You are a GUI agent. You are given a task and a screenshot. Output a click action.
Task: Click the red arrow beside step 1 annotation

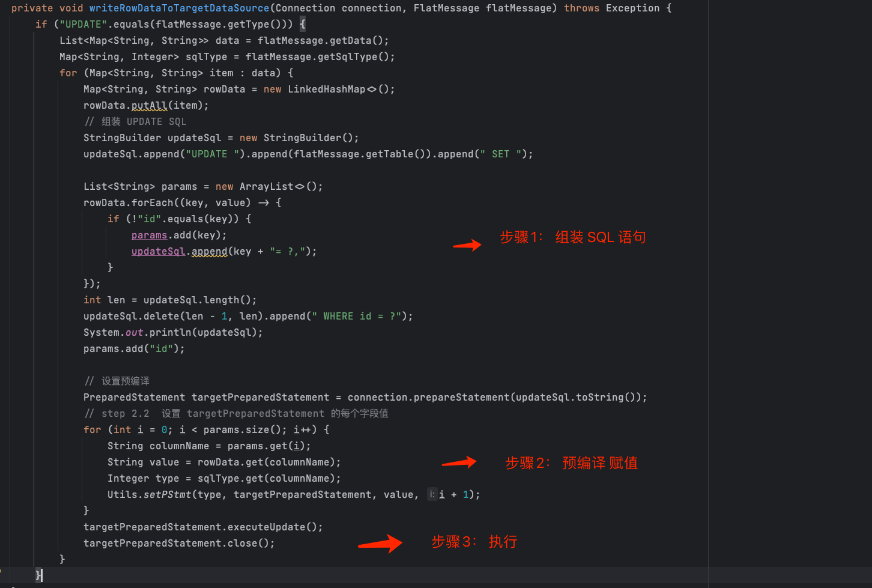(x=467, y=244)
